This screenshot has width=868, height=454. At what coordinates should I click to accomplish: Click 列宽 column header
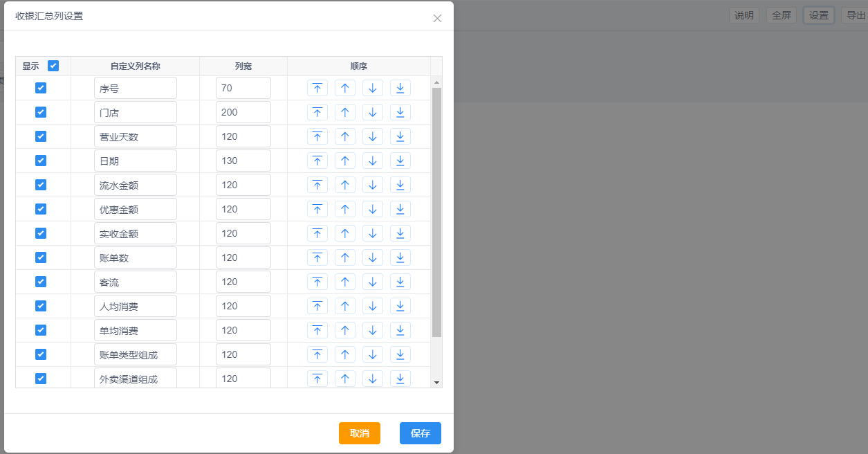[x=243, y=66]
